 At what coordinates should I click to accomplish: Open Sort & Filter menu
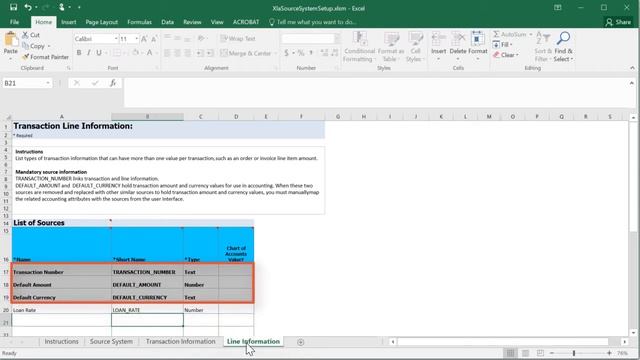[543, 47]
